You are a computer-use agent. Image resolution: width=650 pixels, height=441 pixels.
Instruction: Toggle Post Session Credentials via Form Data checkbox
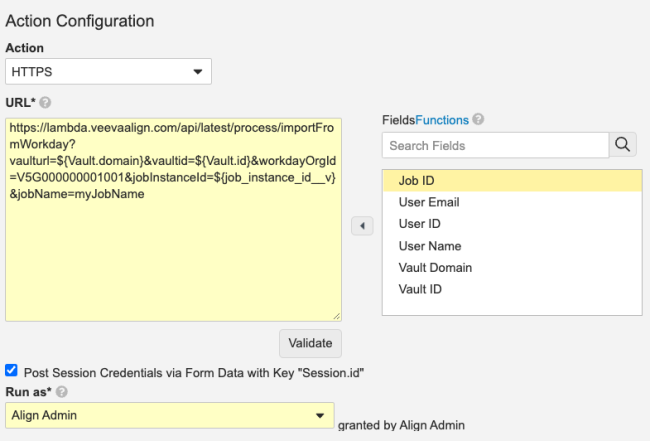pyautogui.click(x=11, y=370)
